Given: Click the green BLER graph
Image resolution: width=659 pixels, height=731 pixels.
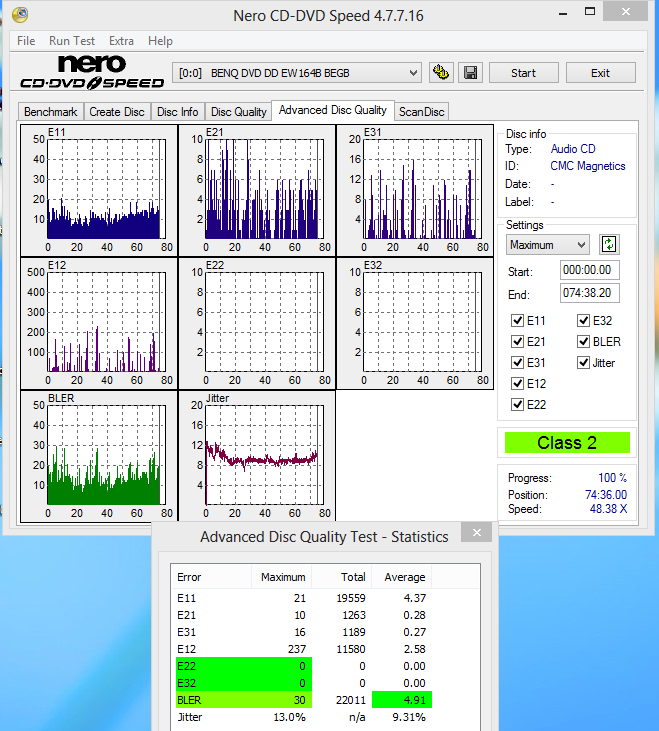Looking at the screenshot, I should [x=99, y=456].
